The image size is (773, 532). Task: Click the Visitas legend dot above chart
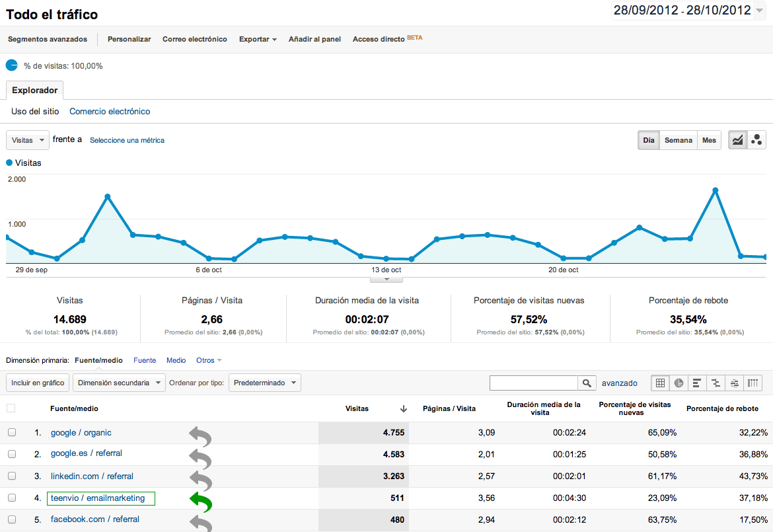pos(9,163)
